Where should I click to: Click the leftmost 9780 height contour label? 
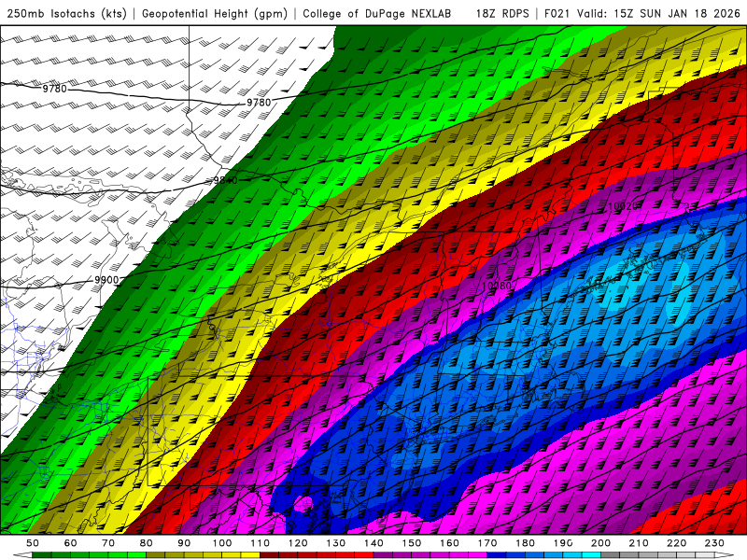[55, 89]
